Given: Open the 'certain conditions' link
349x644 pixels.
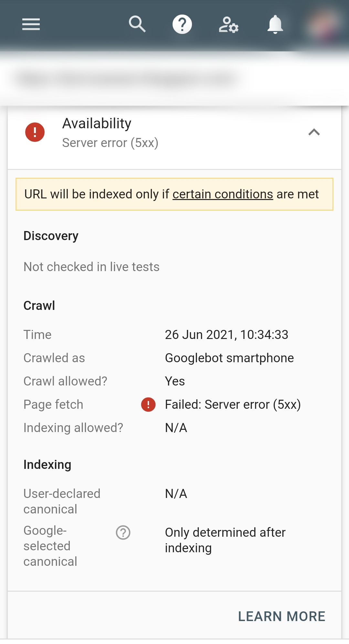Looking at the screenshot, I should point(223,194).
